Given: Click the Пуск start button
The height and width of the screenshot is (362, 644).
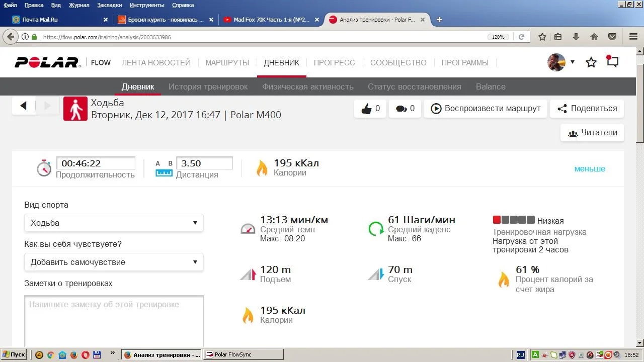Looking at the screenshot, I should pos(14,354).
